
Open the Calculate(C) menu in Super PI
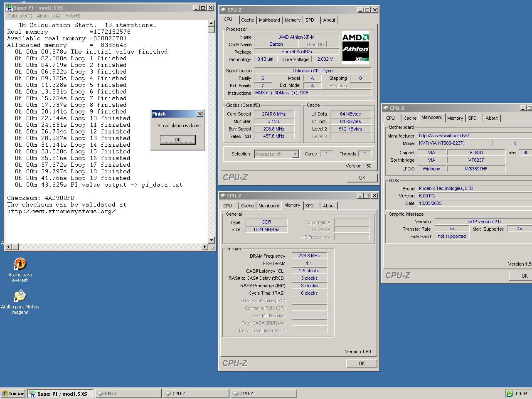point(20,16)
